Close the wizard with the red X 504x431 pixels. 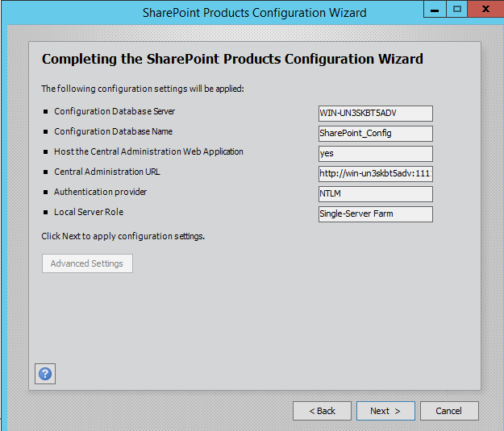coord(485,9)
